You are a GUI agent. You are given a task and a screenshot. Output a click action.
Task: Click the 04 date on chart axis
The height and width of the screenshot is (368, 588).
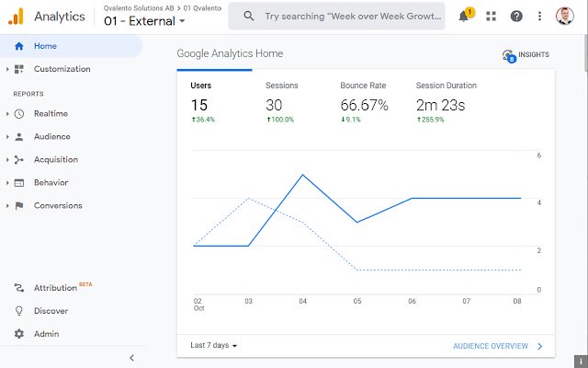coord(302,301)
